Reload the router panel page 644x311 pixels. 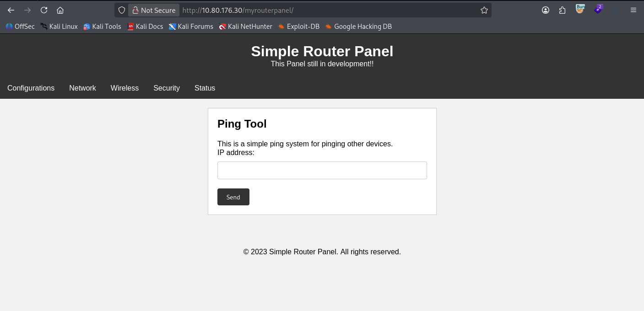44,10
